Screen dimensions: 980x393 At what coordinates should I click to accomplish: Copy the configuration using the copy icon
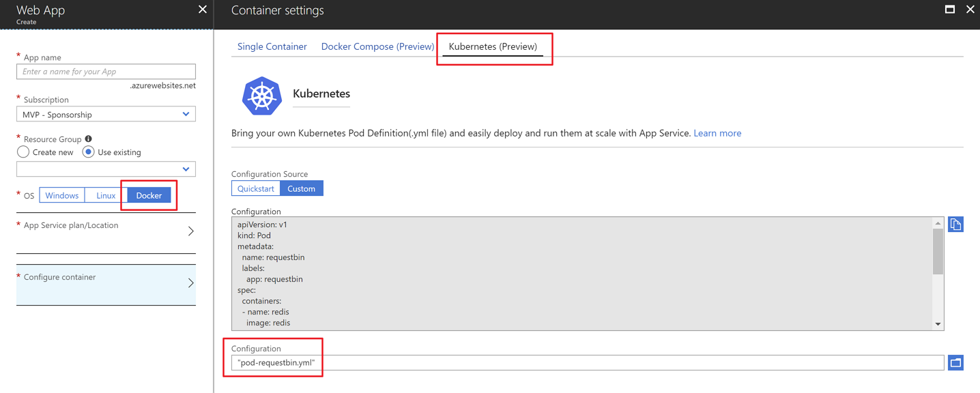[955, 224]
